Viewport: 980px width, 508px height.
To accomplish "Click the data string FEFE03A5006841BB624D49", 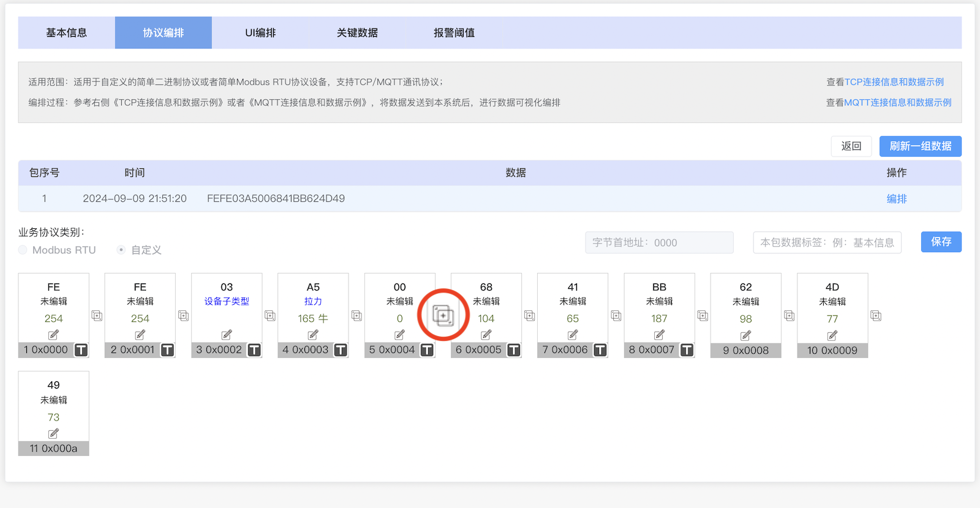I will (x=276, y=198).
